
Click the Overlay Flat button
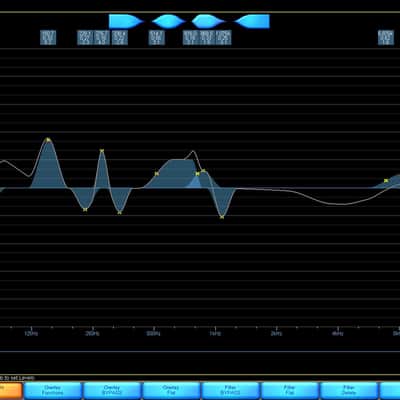tap(171, 391)
